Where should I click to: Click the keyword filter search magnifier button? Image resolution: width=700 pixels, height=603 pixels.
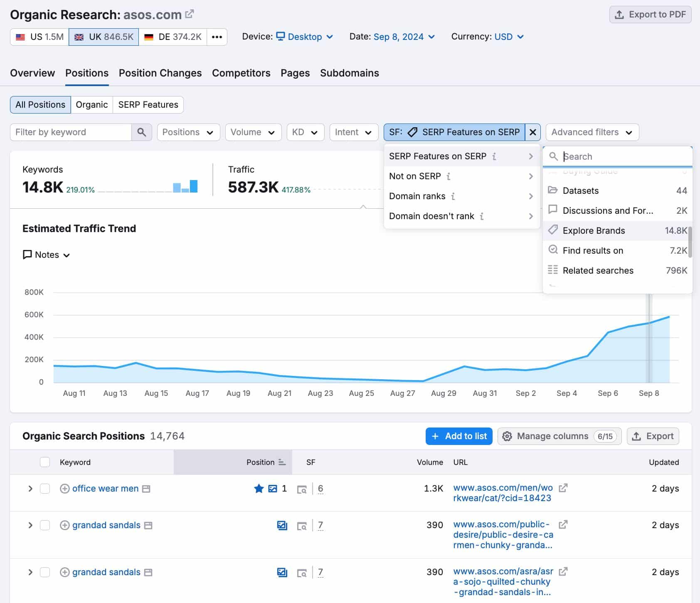coord(142,132)
